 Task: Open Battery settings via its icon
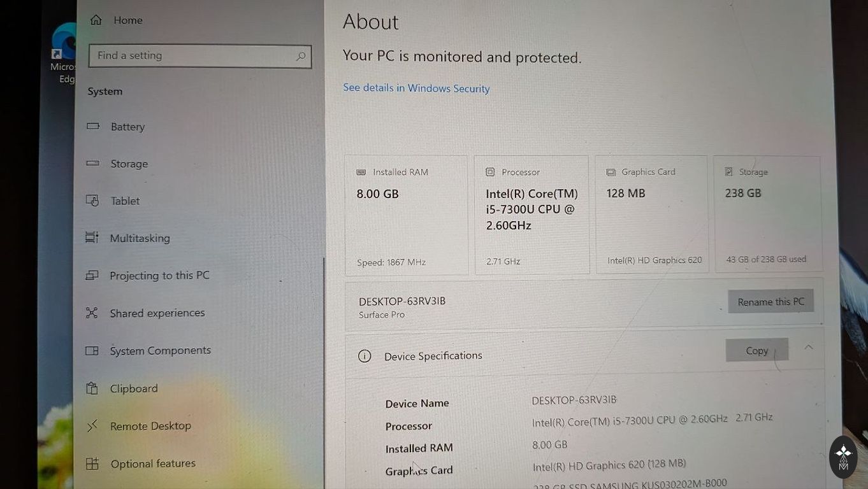click(x=93, y=126)
